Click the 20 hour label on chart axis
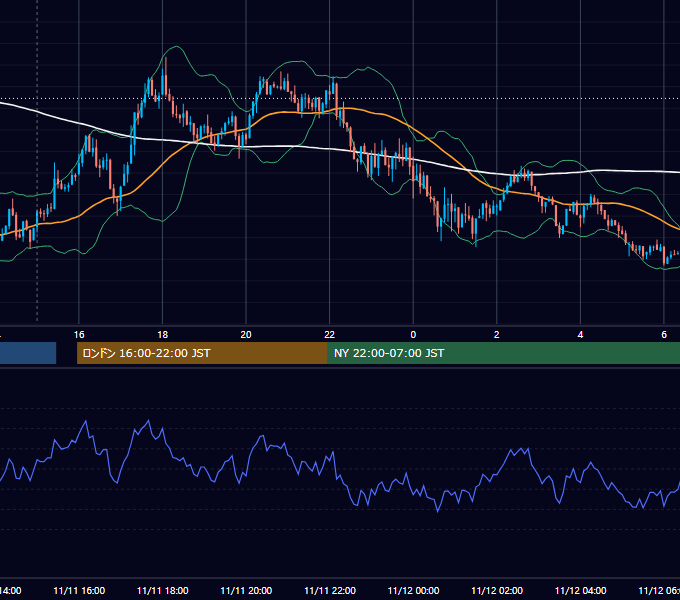This screenshot has width=680, height=600. click(x=246, y=335)
